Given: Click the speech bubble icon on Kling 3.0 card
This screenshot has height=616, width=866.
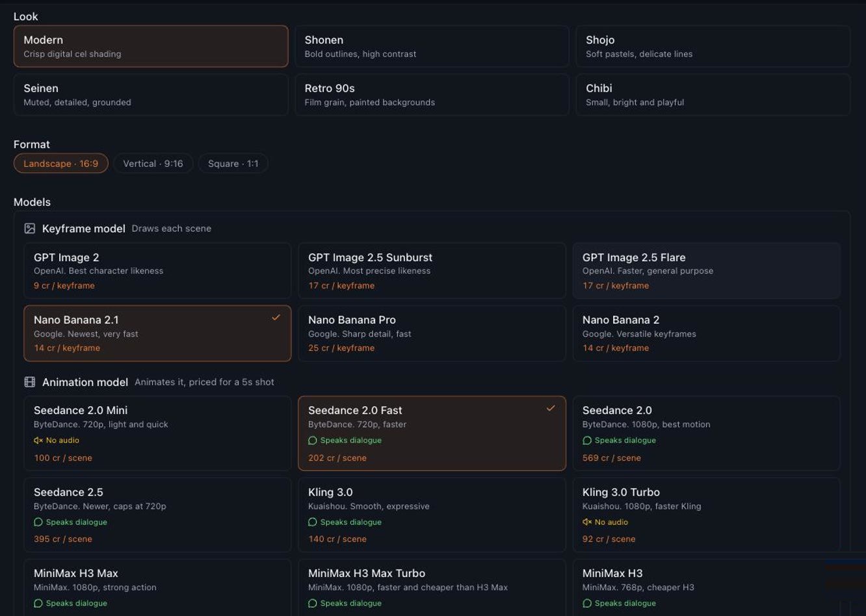Looking at the screenshot, I should coord(313,522).
